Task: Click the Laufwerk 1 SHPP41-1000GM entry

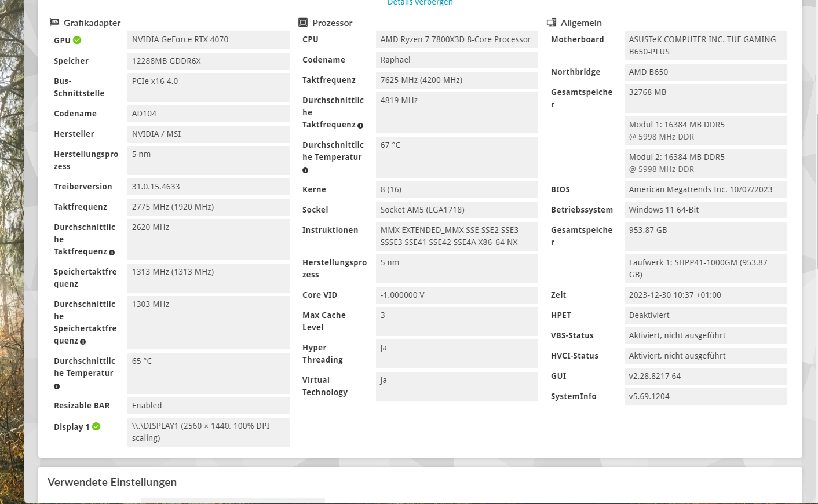Action: click(706, 269)
